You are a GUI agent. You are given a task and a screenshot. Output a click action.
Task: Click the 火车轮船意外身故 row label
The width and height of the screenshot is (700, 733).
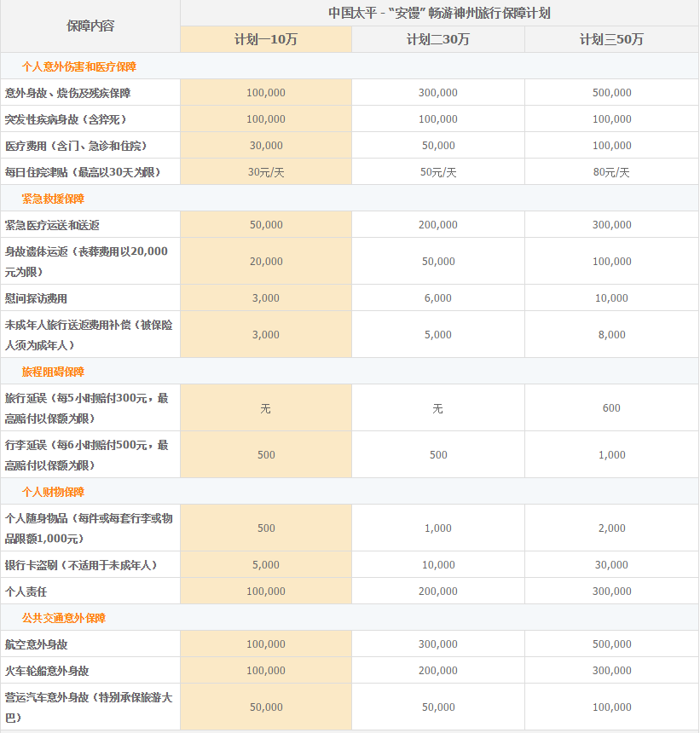(x=47, y=671)
